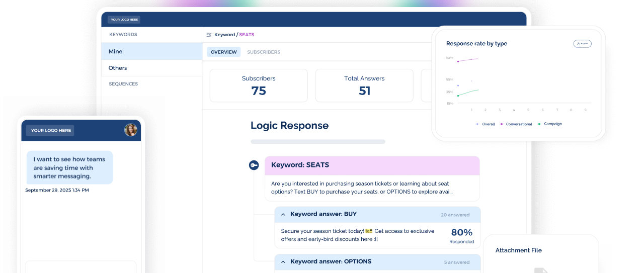Click the purple data point at 80%
The height and width of the screenshot is (273, 644).
click(x=458, y=61)
